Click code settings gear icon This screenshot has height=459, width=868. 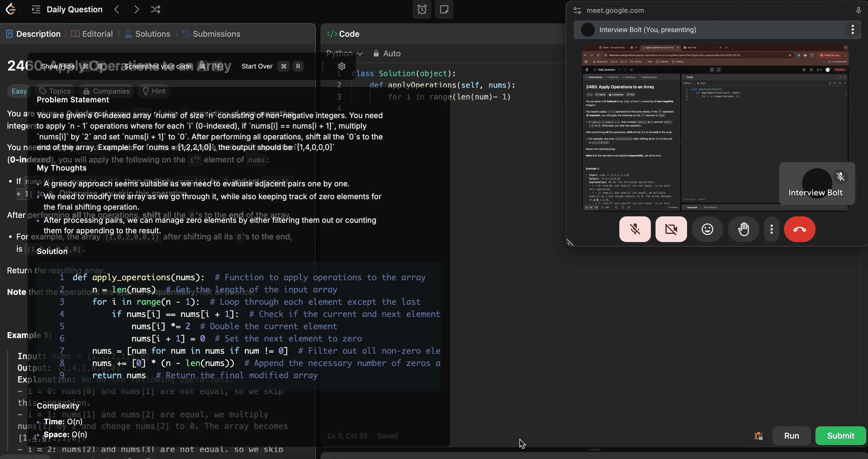[x=341, y=66]
